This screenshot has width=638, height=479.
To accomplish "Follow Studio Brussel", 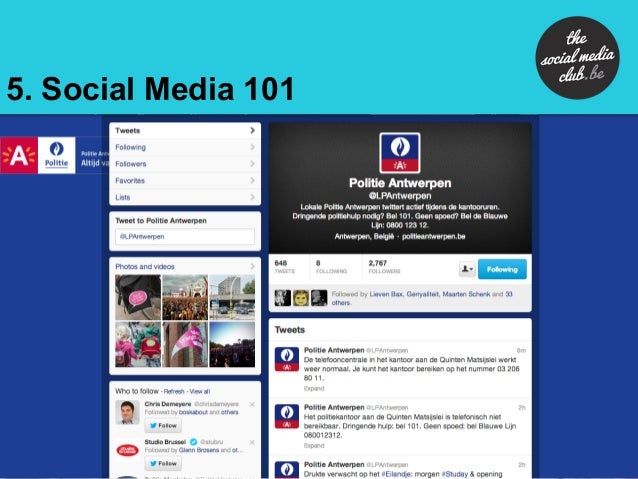I will [163, 464].
